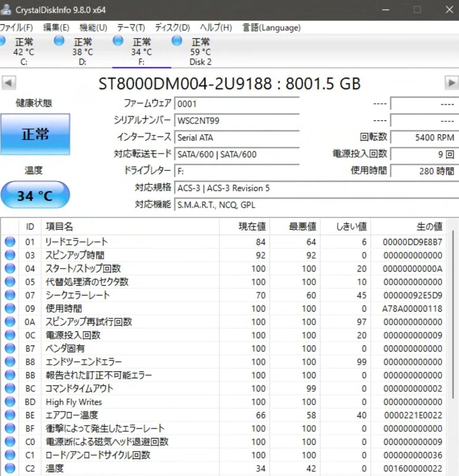Click the 最悪値 column header
Image resolution: width=459 pixels, height=476 pixels.
pyautogui.click(x=295, y=227)
